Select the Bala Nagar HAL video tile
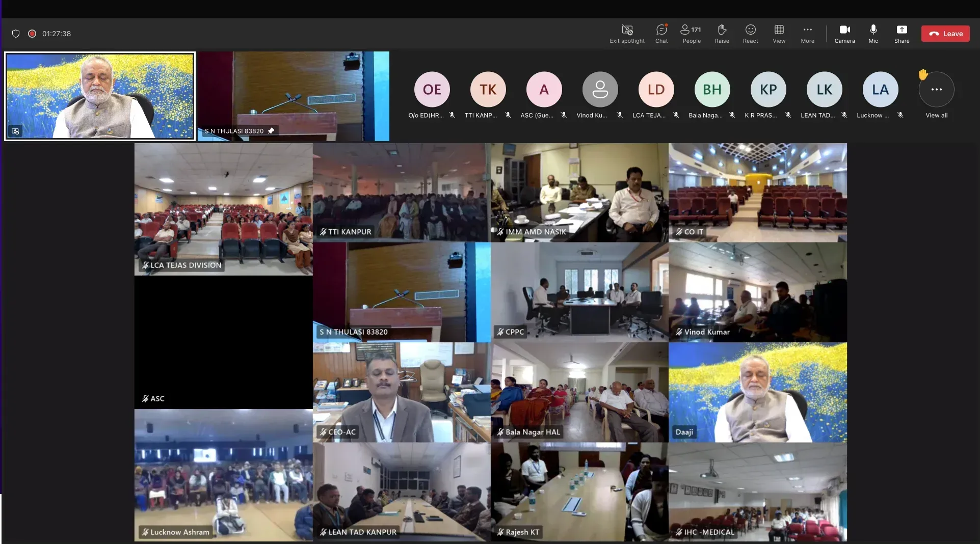Image resolution: width=980 pixels, height=544 pixels. [579, 392]
